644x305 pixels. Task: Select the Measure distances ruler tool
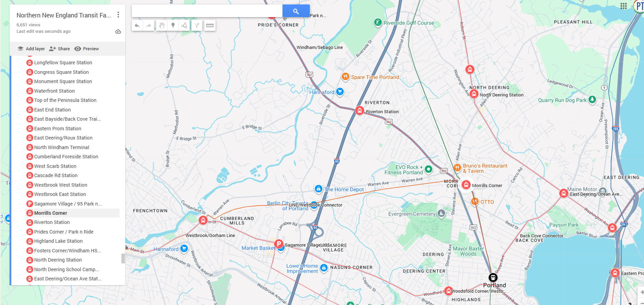210,26
